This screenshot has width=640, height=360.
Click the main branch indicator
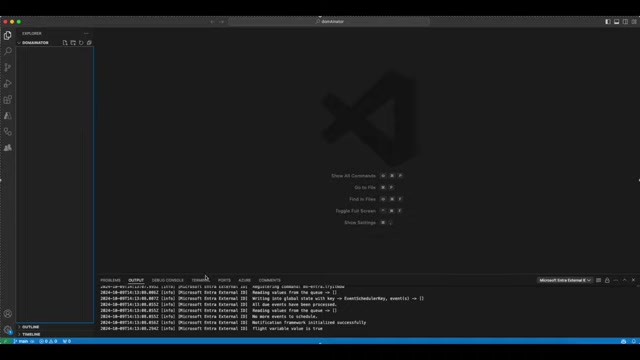(x=21, y=341)
